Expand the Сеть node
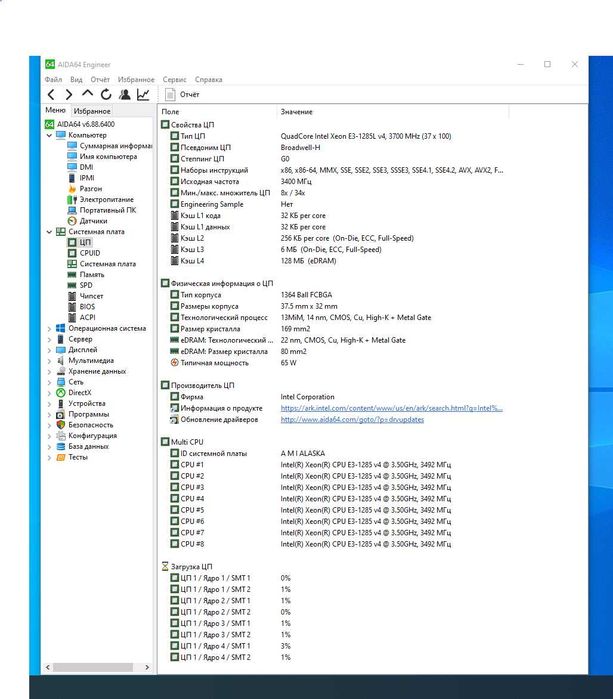The width and height of the screenshot is (613, 699). pos(49,382)
